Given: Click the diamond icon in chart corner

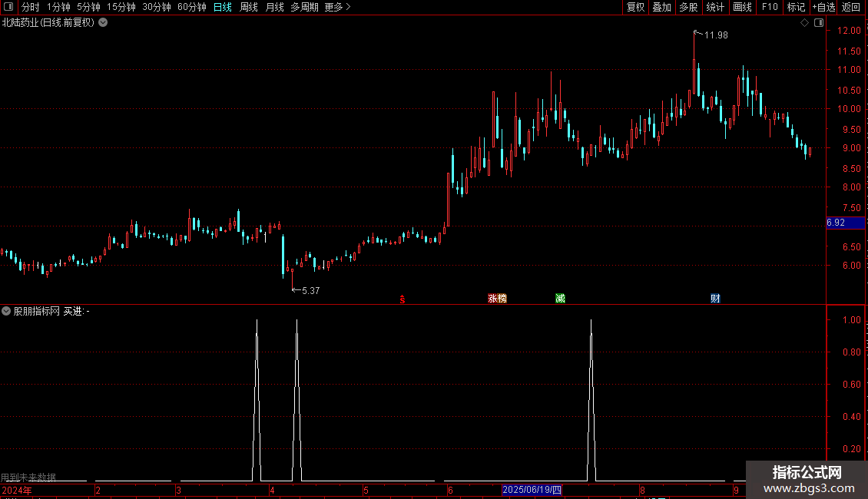Looking at the screenshot, I should [805, 23].
